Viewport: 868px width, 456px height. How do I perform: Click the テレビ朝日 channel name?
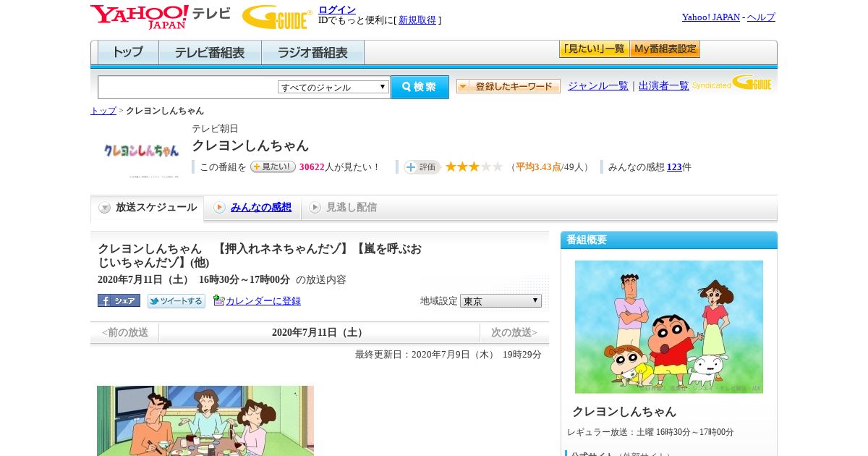(x=215, y=129)
